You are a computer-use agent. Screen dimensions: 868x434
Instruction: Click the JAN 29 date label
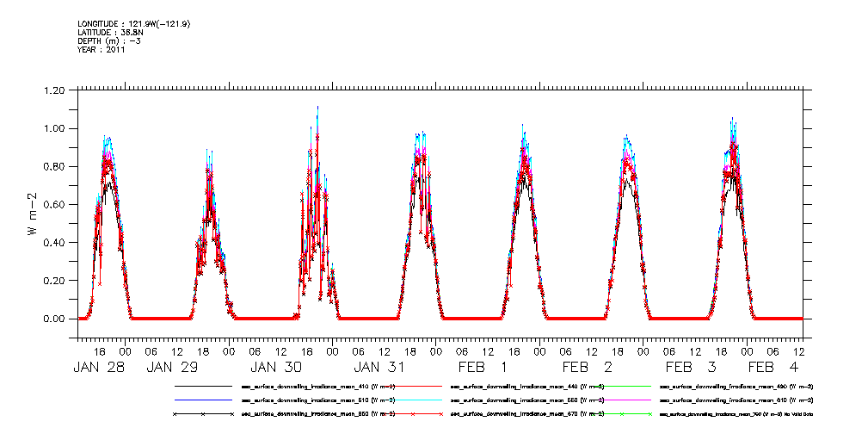[x=172, y=367]
